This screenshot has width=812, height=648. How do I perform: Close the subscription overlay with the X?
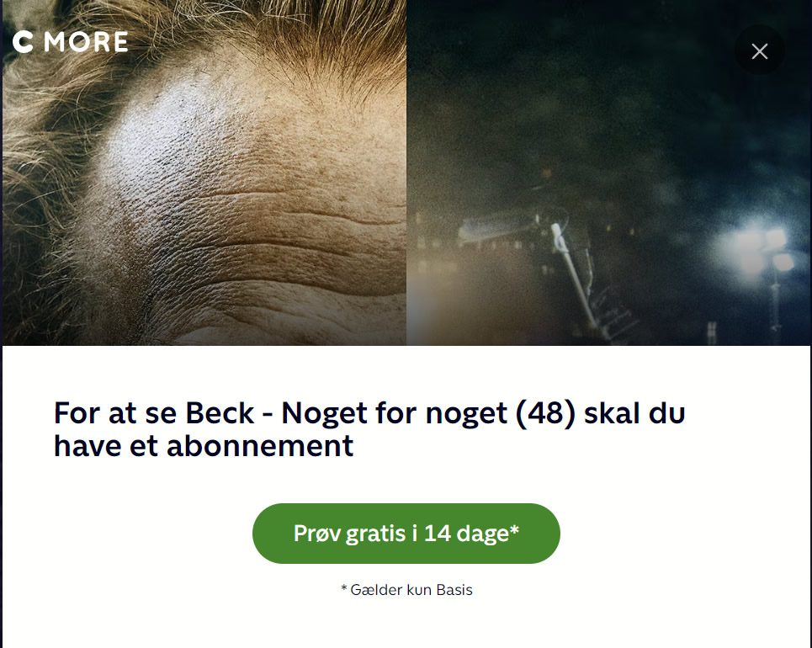coord(759,50)
